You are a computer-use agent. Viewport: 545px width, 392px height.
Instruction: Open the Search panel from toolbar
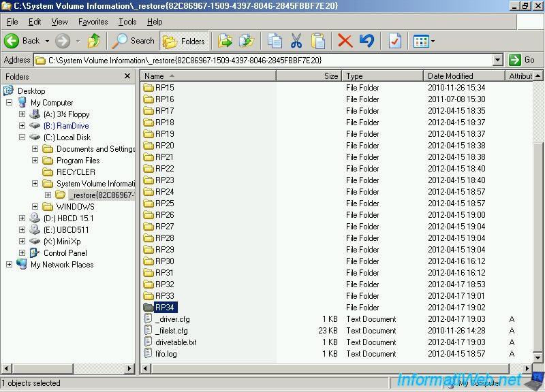(134, 41)
